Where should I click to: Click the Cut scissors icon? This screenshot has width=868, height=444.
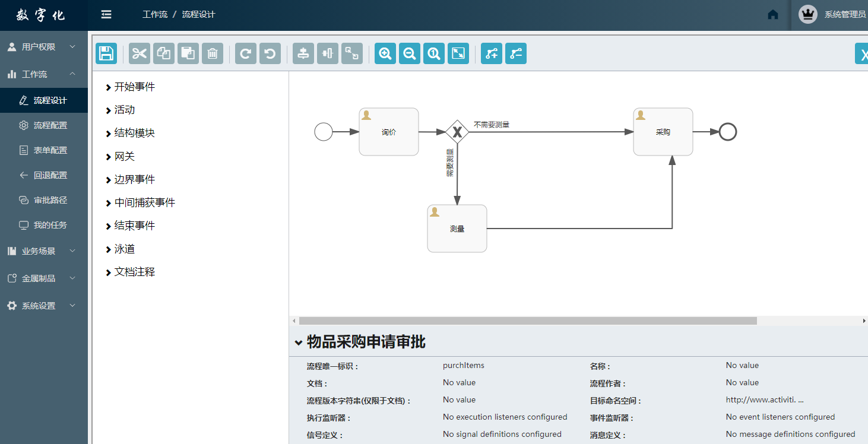tap(140, 53)
